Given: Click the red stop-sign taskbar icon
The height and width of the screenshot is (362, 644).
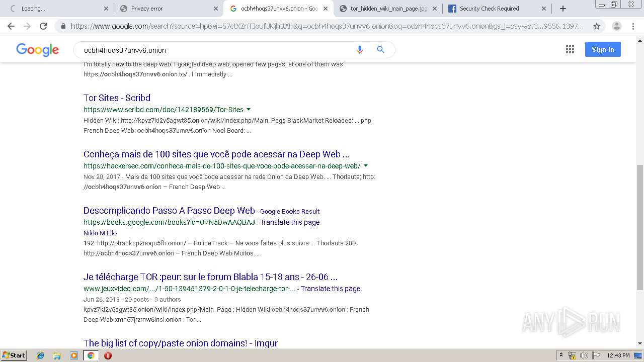Looking at the screenshot, I should click(108, 355).
